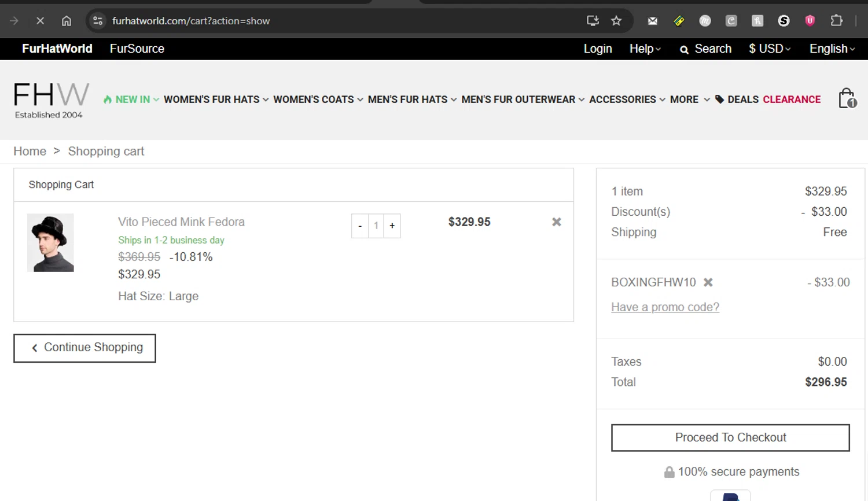
Task: Open the USD currency dropdown
Action: tap(770, 49)
